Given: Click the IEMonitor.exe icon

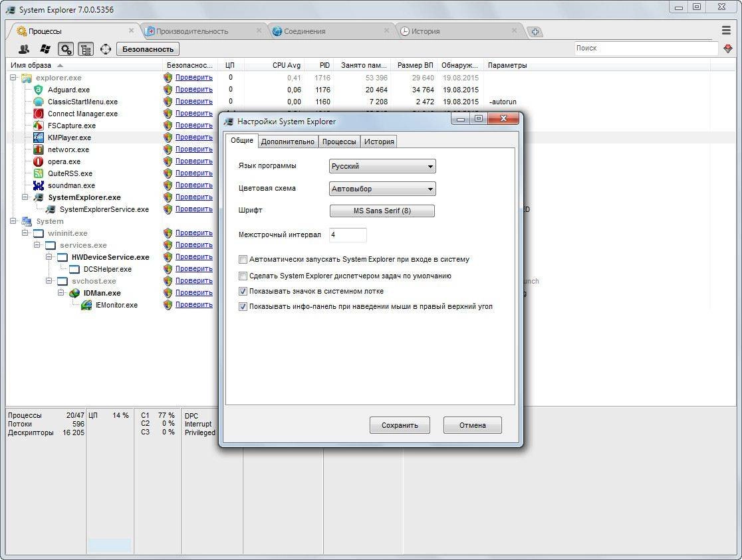Looking at the screenshot, I should [86, 305].
